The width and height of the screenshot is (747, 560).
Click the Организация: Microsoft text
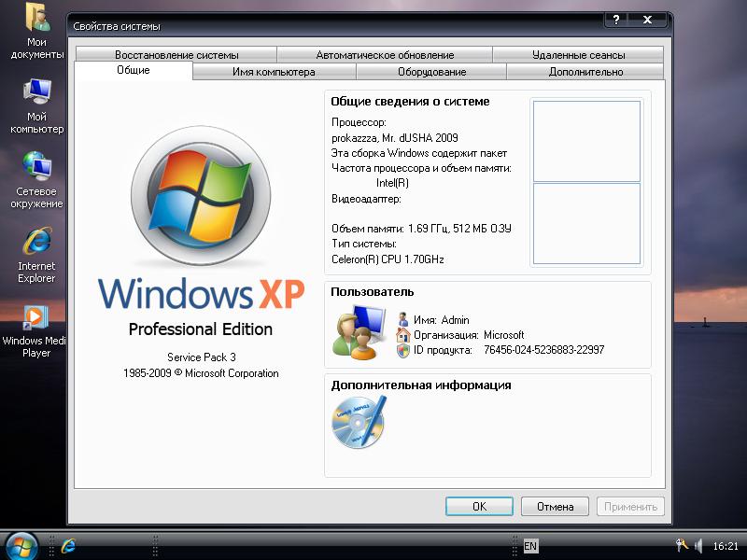tap(469, 335)
